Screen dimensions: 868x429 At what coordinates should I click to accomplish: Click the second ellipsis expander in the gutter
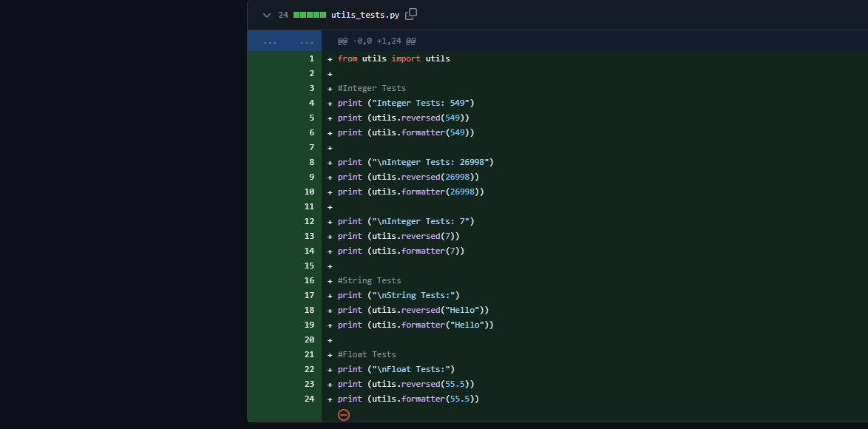click(x=307, y=41)
